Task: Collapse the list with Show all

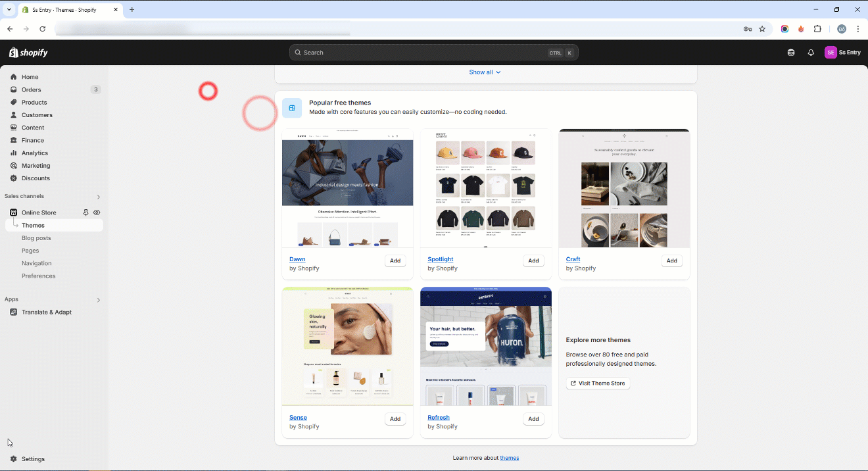Action: pos(485,72)
